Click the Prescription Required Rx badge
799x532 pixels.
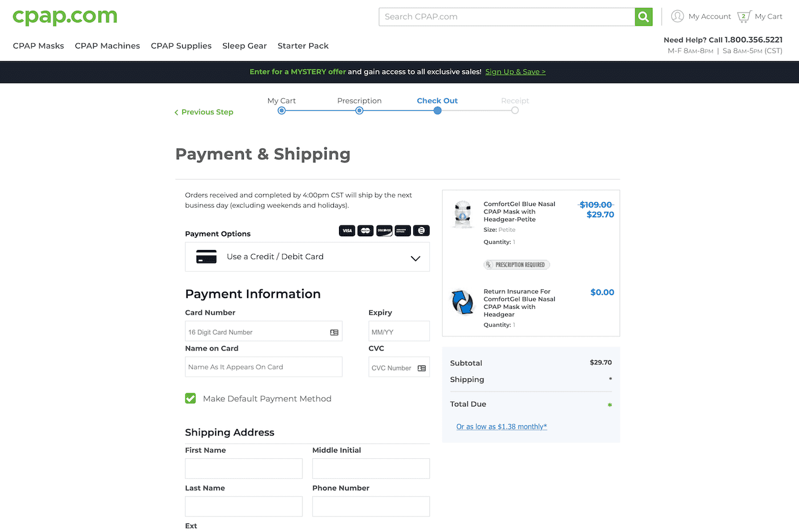[517, 265]
